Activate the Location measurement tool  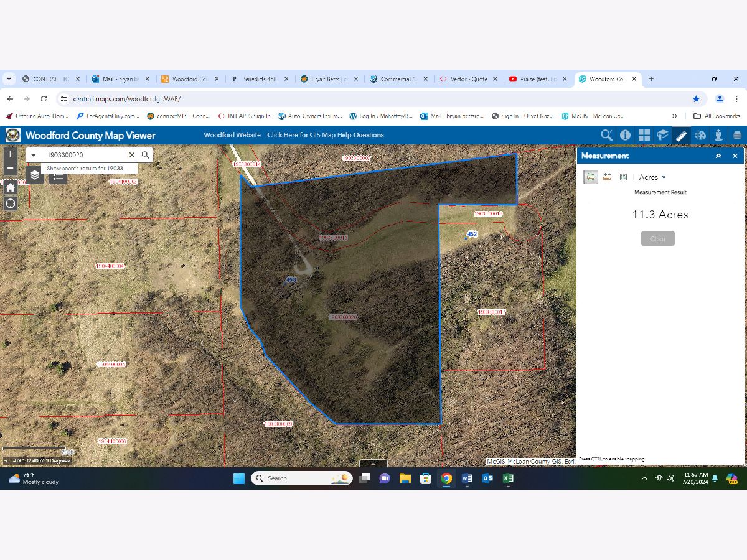pos(623,177)
